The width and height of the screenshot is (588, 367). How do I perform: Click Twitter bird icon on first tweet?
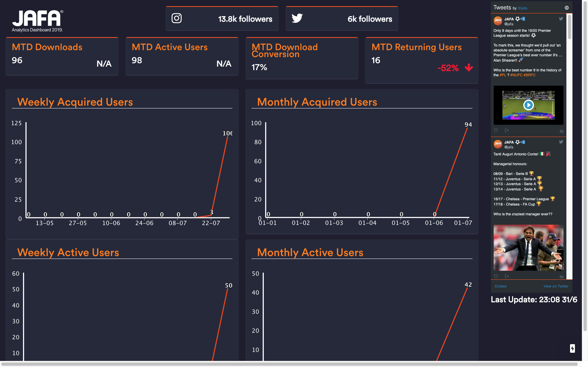561,19
